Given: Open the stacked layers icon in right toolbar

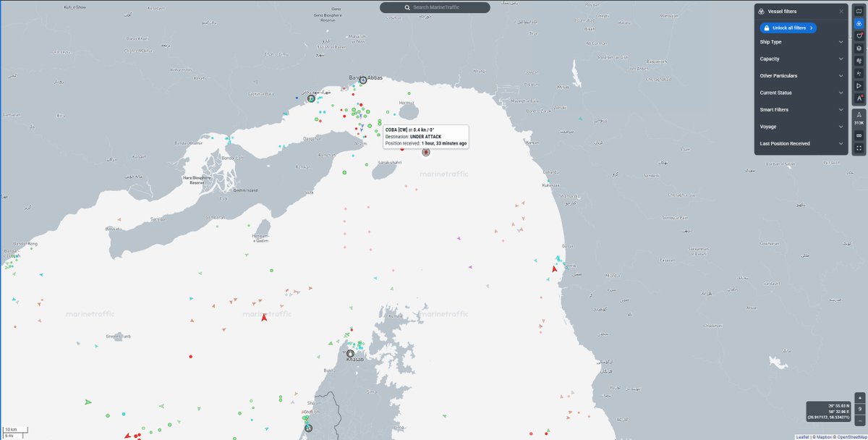Looking at the screenshot, I should [859, 48].
